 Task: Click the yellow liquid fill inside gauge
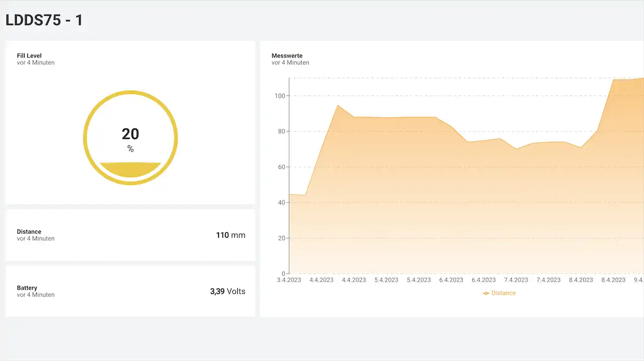(x=130, y=170)
